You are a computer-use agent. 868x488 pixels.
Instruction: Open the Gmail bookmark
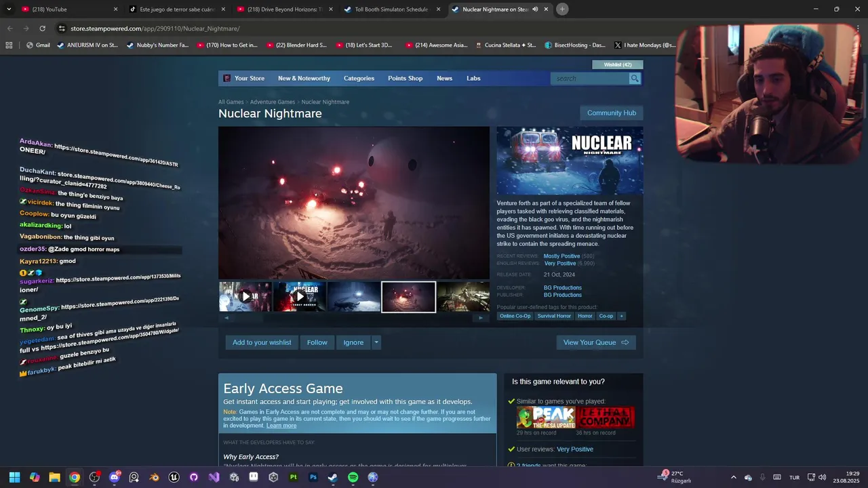pos(38,45)
